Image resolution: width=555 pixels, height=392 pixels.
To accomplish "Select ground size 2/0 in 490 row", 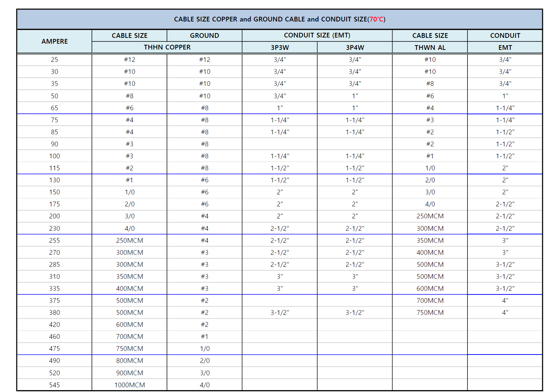I will (205, 361).
